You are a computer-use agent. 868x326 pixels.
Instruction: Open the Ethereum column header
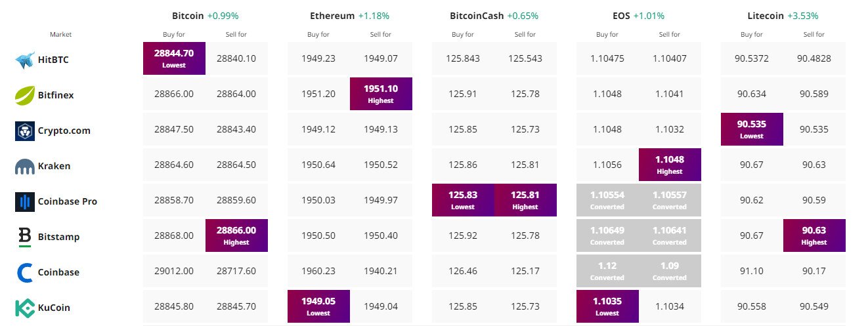332,16
